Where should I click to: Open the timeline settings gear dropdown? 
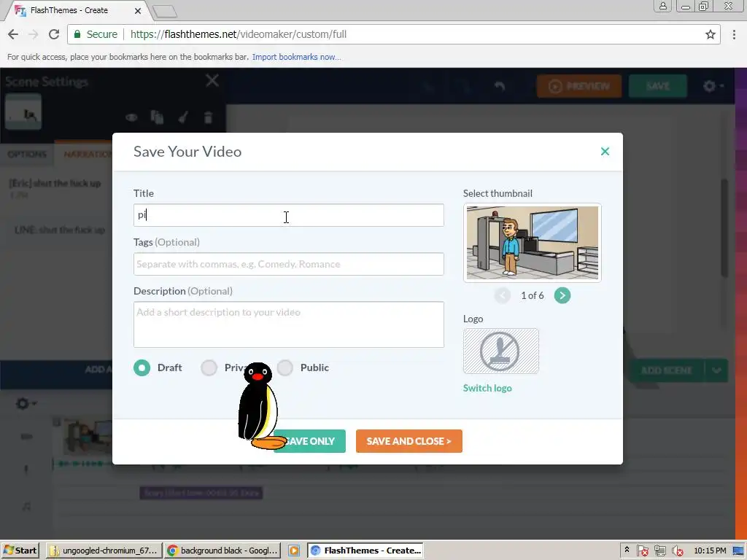[x=26, y=404]
